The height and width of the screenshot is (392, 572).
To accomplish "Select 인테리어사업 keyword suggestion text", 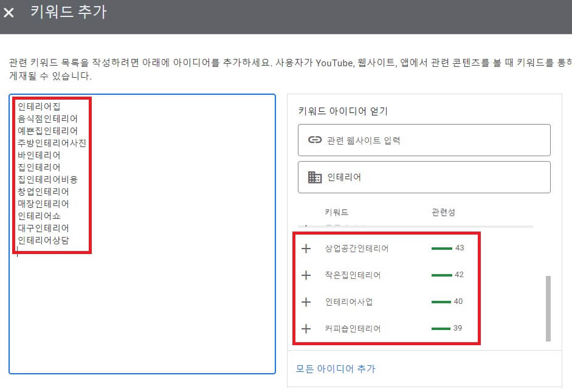I will pyautogui.click(x=349, y=302).
